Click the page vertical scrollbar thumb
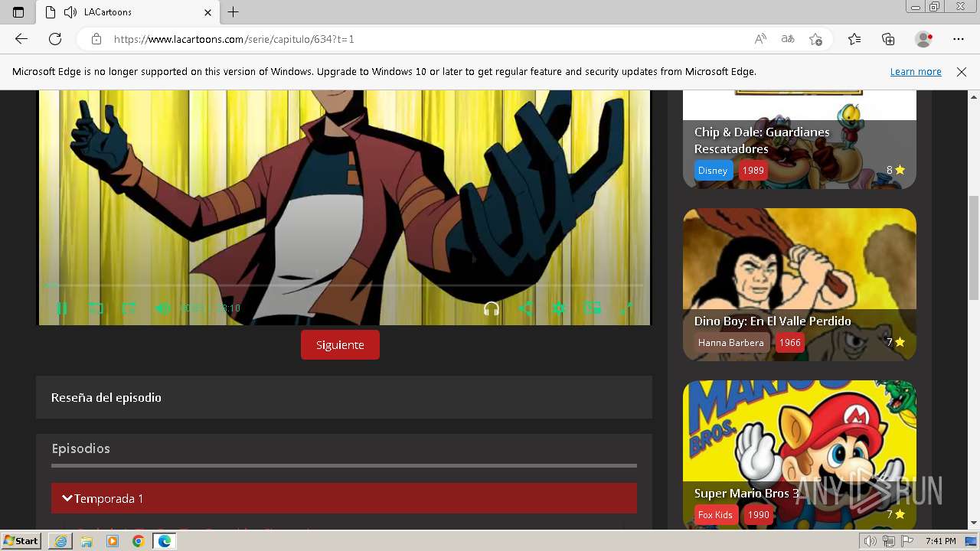This screenshot has width=980, height=551. point(974,247)
